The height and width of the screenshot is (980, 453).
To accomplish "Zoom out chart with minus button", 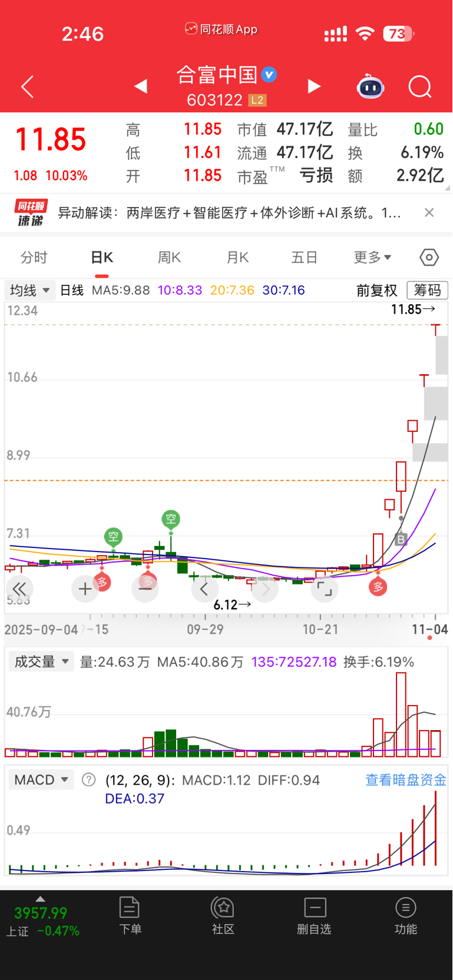I will click(145, 589).
